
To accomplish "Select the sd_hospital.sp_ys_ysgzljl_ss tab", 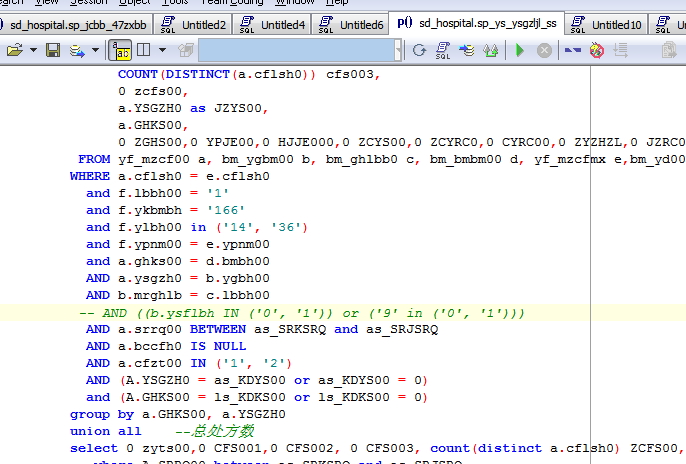I will point(476,24).
